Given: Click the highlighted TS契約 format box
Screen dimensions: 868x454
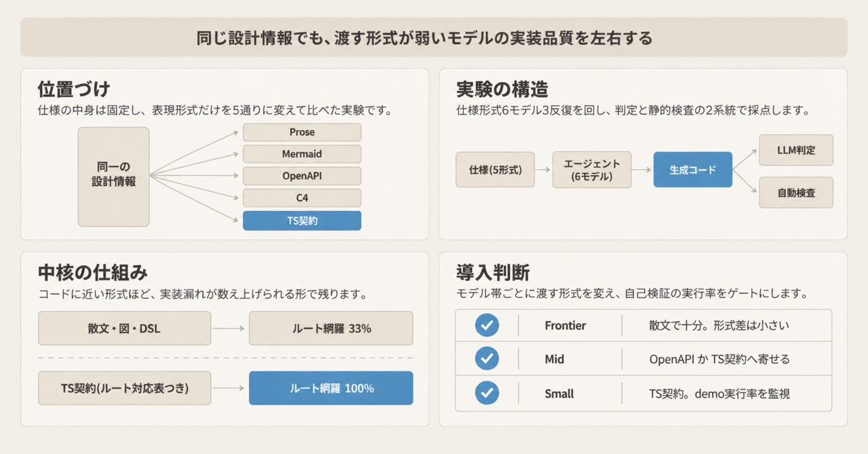Looking at the screenshot, I should pyautogui.click(x=302, y=220).
